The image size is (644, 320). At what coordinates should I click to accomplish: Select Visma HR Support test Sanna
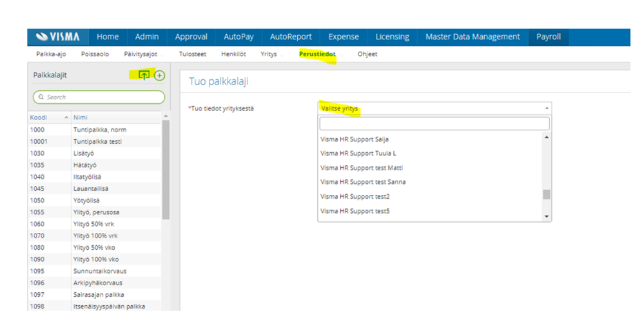(x=430, y=182)
